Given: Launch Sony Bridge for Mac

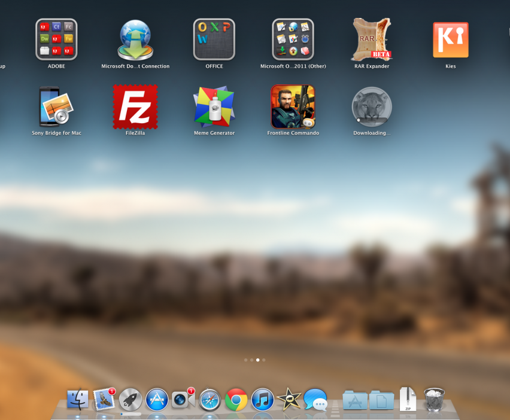Looking at the screenshot, I should (x=56, y=106).
